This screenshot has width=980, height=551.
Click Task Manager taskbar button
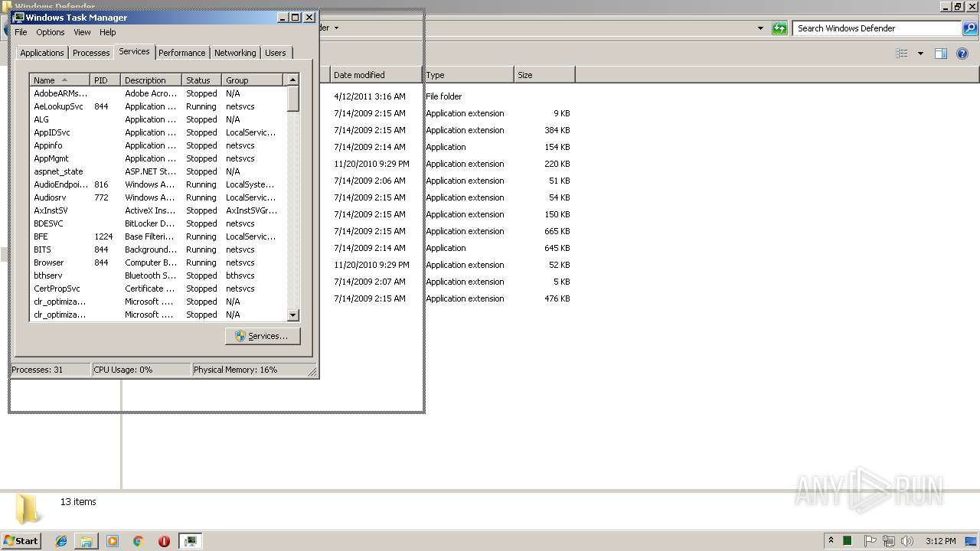[x=191, y=541]
